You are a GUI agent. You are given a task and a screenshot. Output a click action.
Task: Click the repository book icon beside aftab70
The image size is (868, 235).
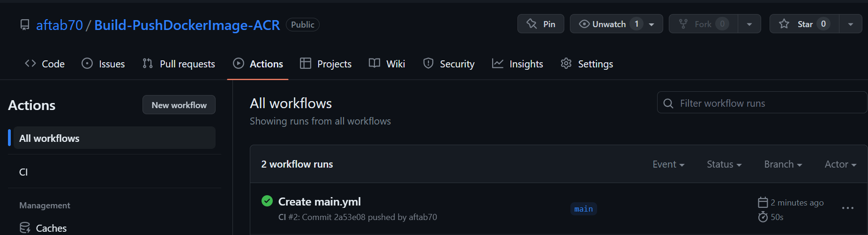click(25, 25)
